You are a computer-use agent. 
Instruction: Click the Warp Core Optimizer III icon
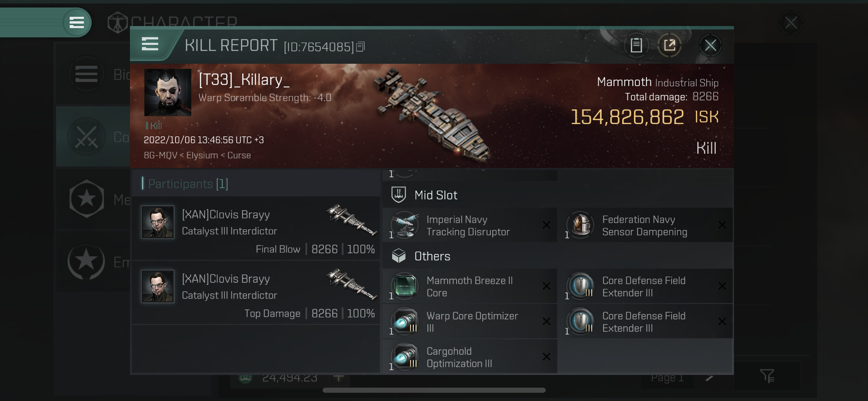coord(405,321)
